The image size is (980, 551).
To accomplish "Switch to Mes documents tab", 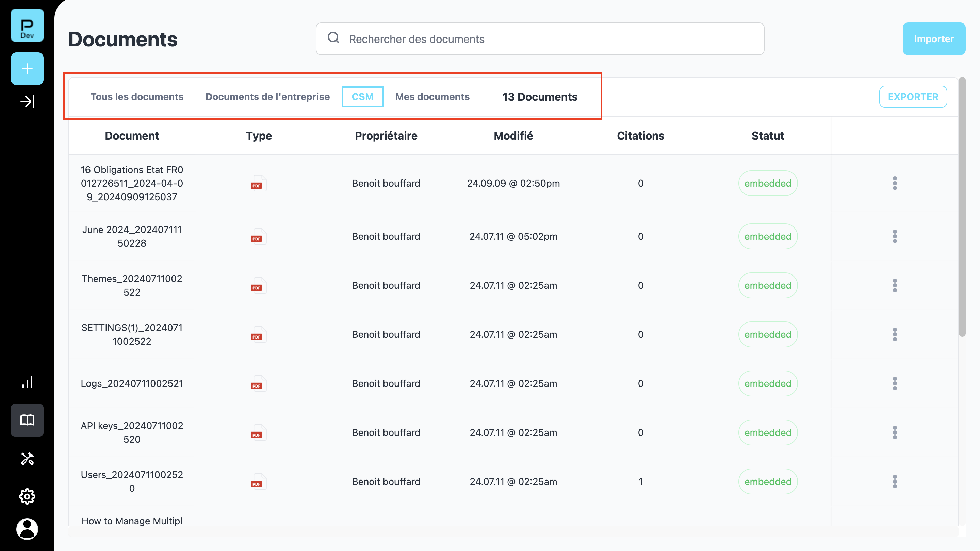I will tap(432, 97).
